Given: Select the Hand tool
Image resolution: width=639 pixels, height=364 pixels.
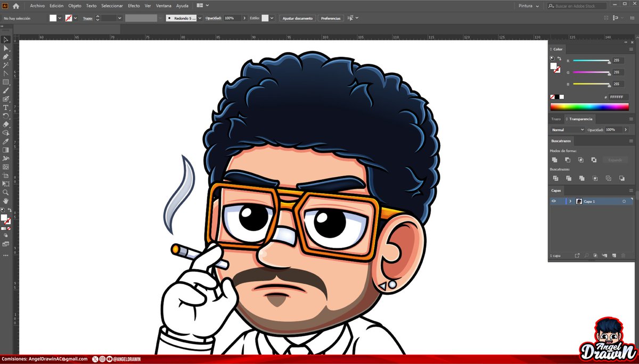Looking at the screenshot, I should pyautogui.click(x=6, y=201).
